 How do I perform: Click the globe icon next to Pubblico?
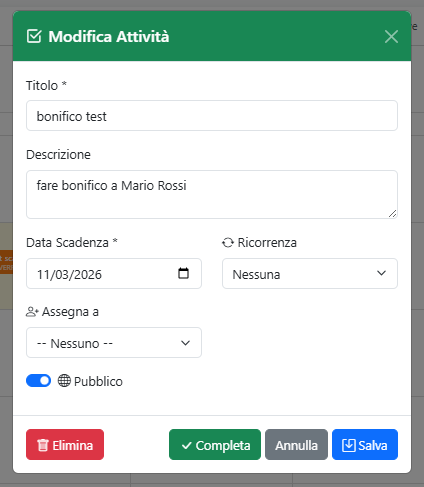click(64, 381)
